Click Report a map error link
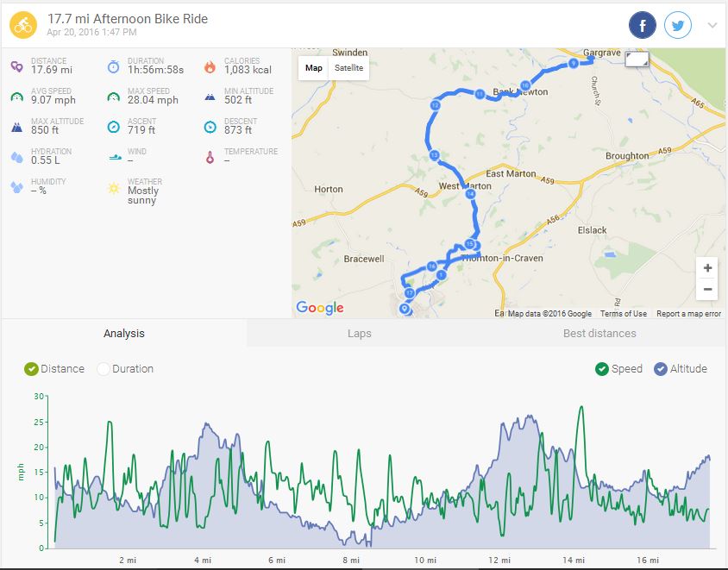 coord(688,314)
